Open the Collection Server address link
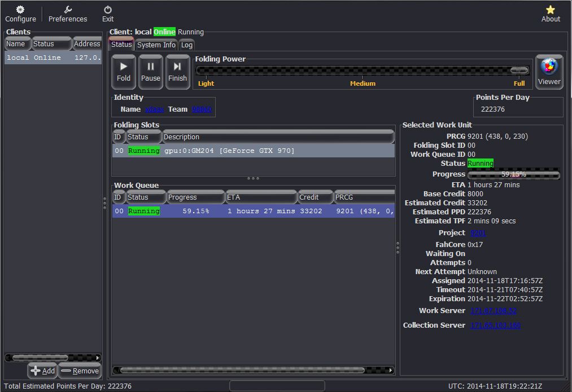This screenshot has height=392, width=572. [x=495, y=325]
